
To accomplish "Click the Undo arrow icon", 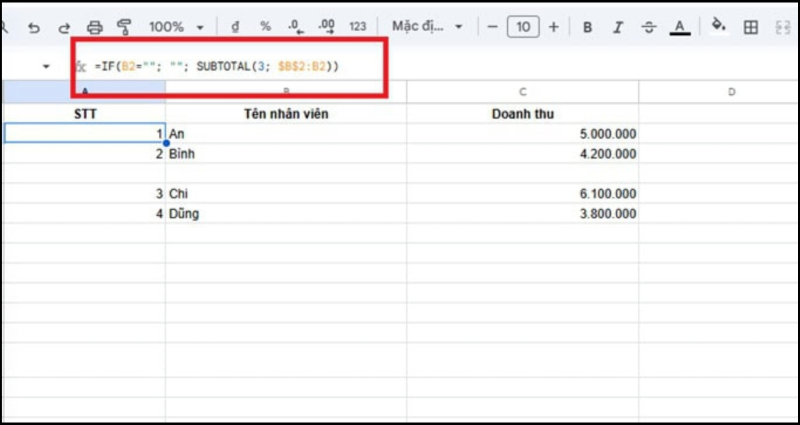I will [34, 28].
